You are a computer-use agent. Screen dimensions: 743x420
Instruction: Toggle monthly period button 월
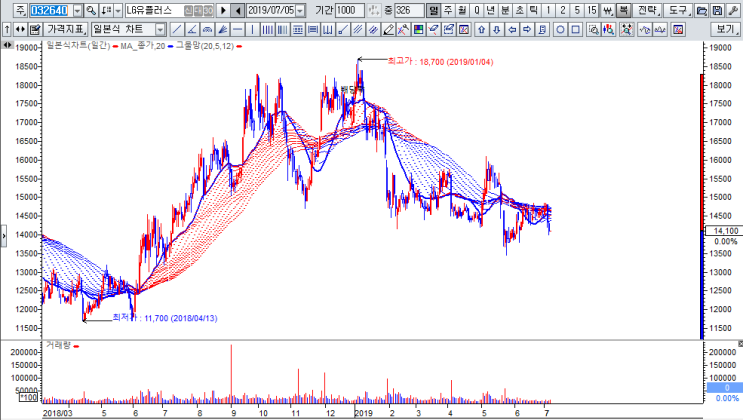[x=462, y=10]
